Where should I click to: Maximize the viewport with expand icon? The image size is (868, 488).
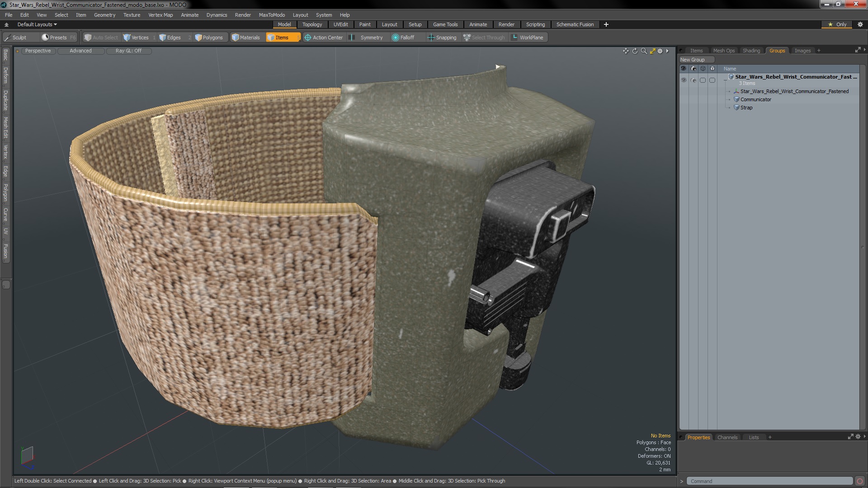(652, 51)
